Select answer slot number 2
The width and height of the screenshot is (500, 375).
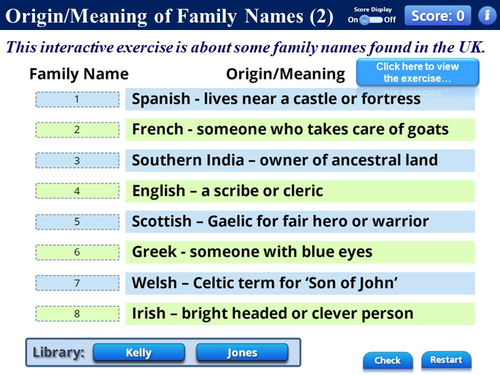[77, 130]
